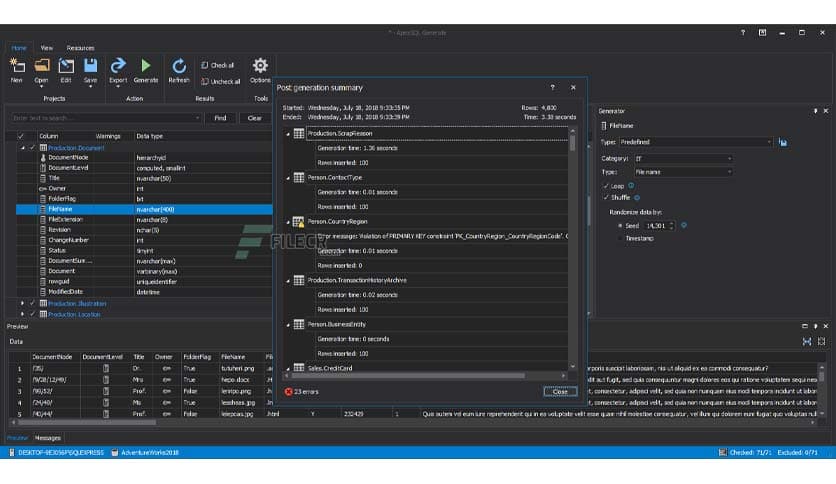Screen dimensions: 836x484
Task: Click the save icon beside Predefined type
Action: click(x=783, y=143)
